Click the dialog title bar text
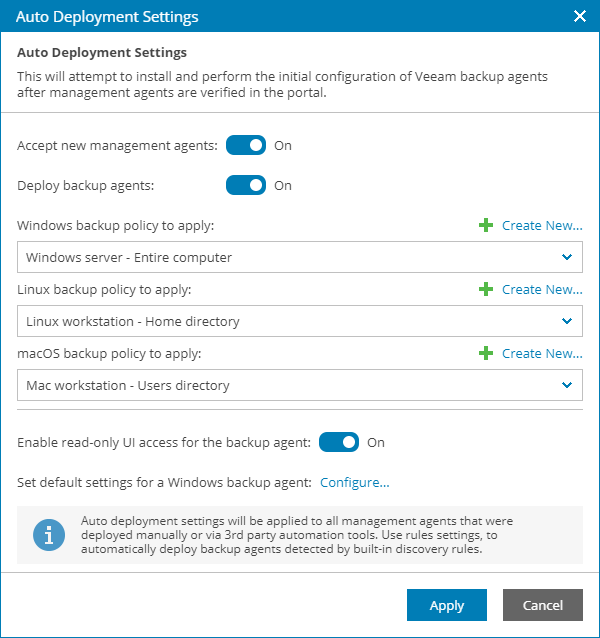The height and width of the screenshot is (638, 600). [107, 17]
